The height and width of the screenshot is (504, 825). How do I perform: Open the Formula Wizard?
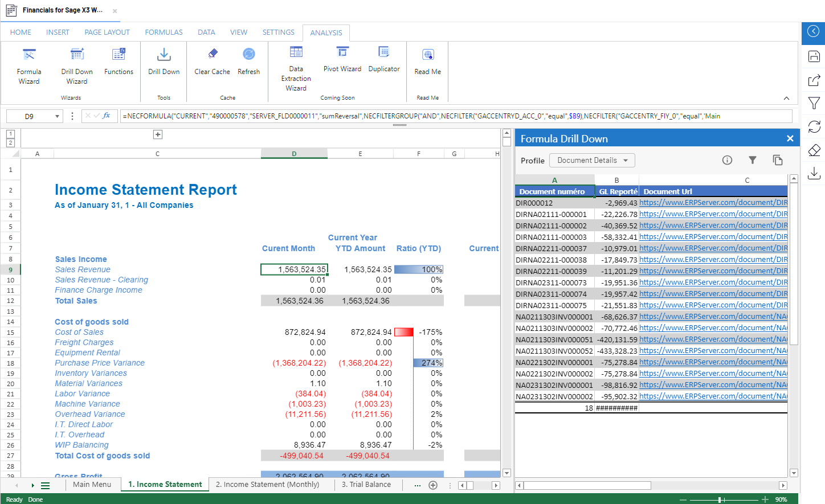pyautogui.click(x=29, y=66)
